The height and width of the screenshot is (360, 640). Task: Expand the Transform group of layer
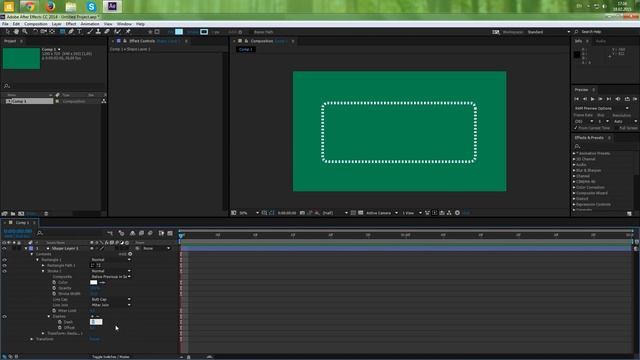pyautogui.click(x=32, y=339)
